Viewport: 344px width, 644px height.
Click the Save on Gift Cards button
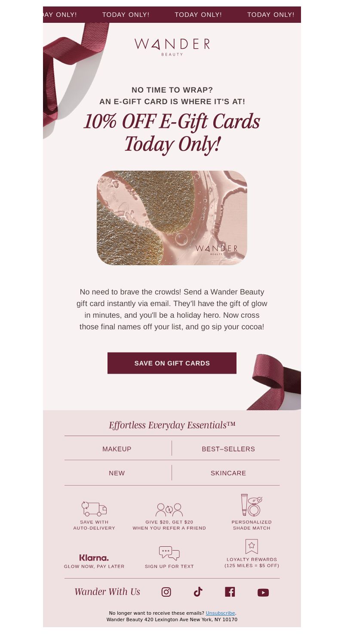172,363
